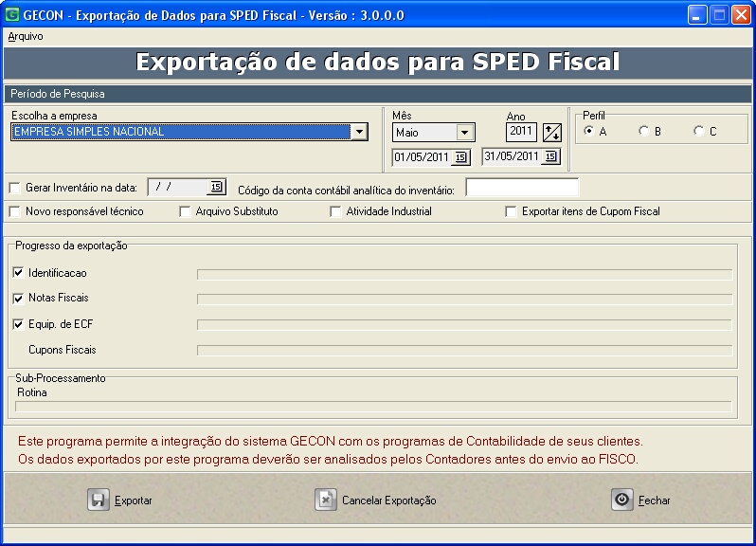Screen dimensions: 756x546
Task: Click the Cupons Fiscais progress bar
Action: coord(465,350)
